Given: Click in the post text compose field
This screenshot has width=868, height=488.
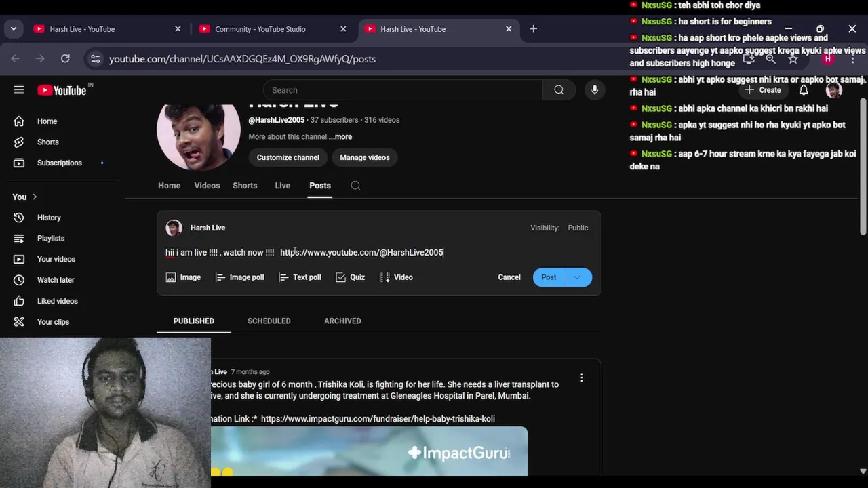Looking at the screenshot, I should click(x=378, y=252).
